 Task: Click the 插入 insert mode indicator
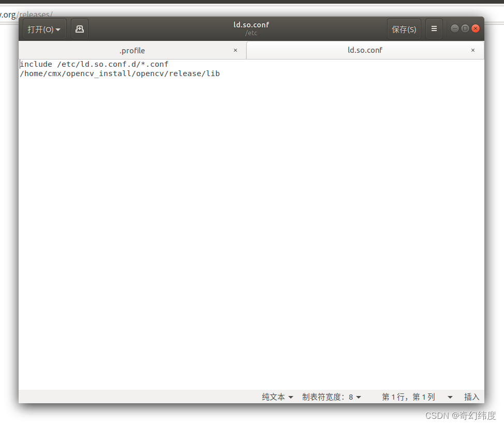pyautogui.click(x=471, y=397)
